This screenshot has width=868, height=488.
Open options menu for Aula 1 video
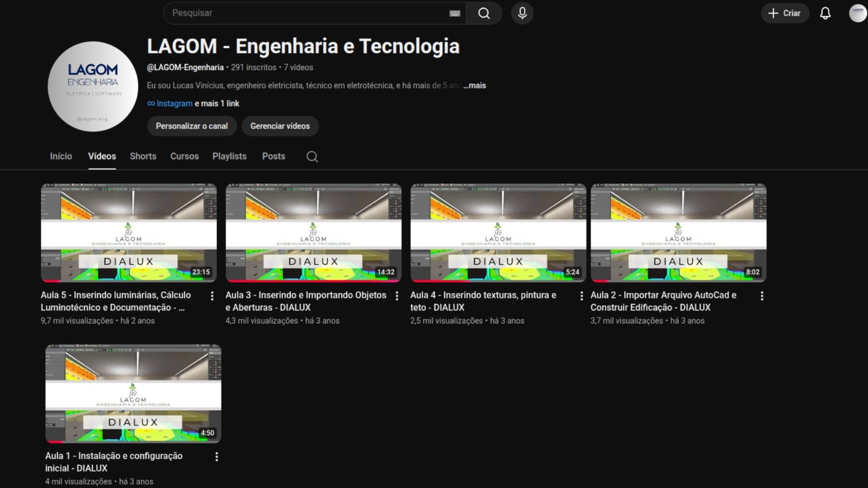coord(216,457)
